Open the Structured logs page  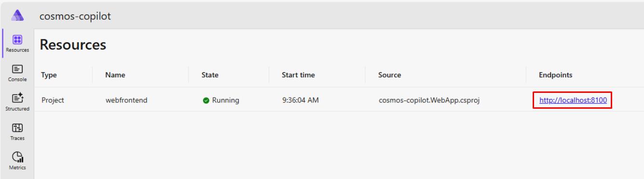17,102
